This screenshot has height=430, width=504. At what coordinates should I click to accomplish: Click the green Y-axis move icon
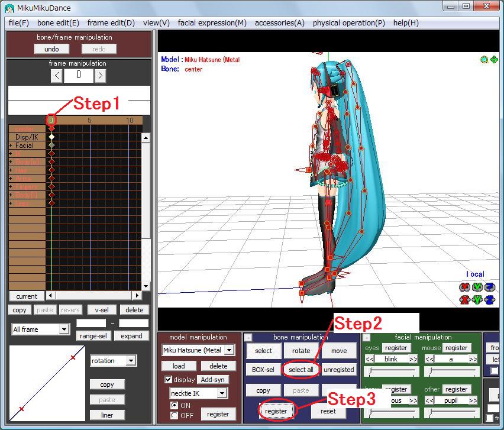point(477,300)
